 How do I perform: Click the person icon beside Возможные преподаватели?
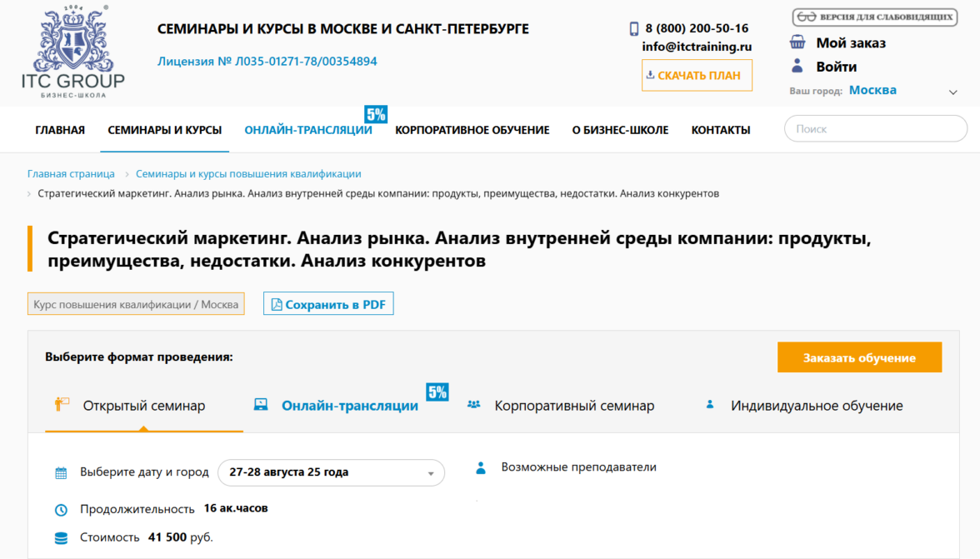481,468
